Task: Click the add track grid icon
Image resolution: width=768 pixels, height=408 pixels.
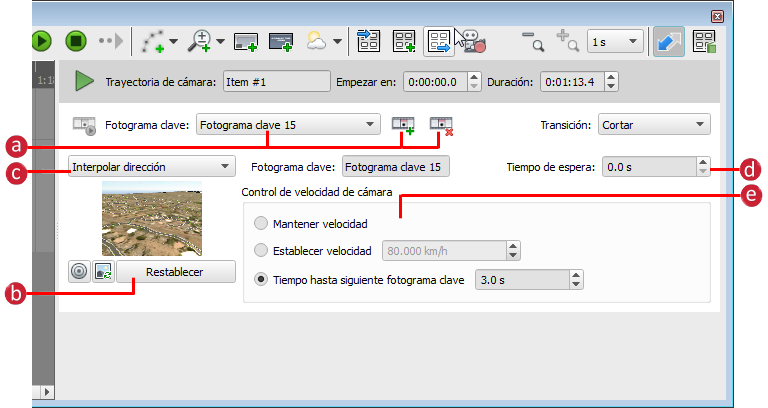Action: pos(404,41)
